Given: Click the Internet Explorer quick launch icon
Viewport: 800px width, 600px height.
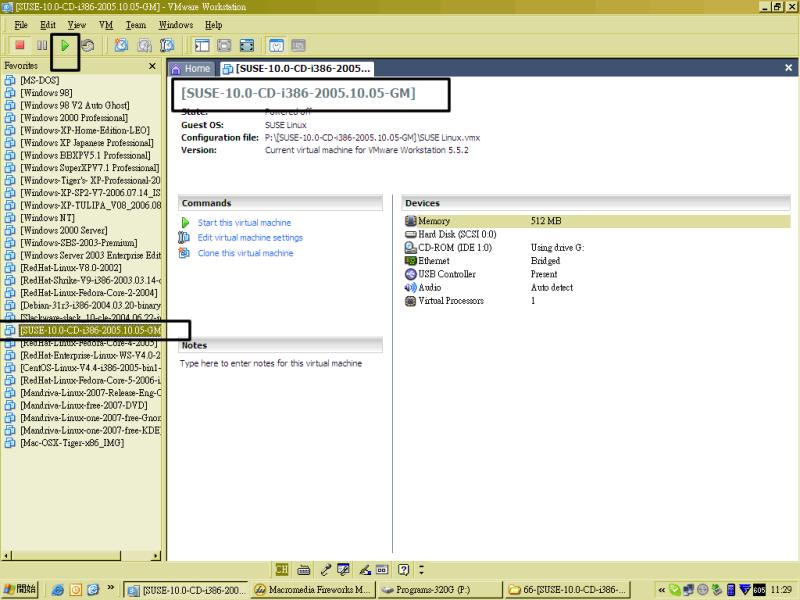Looking at the screenshot, I should pyautogui.click(x=58, y=590).
